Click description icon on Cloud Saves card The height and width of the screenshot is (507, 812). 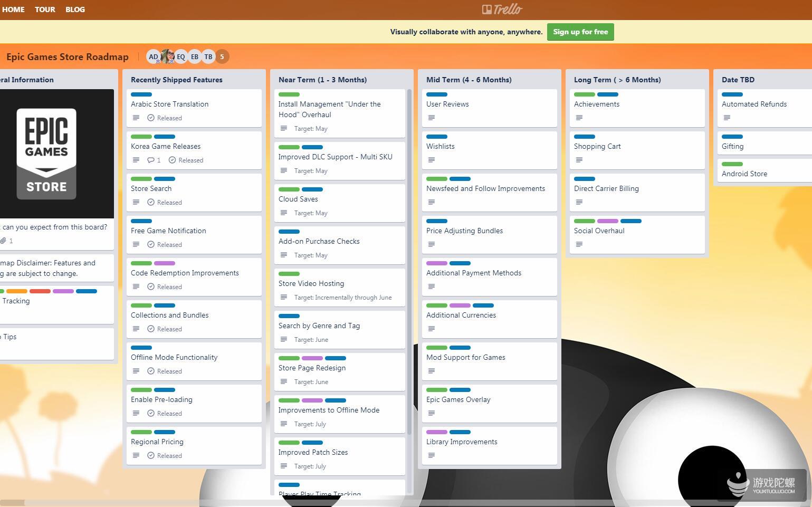[284, 213]
